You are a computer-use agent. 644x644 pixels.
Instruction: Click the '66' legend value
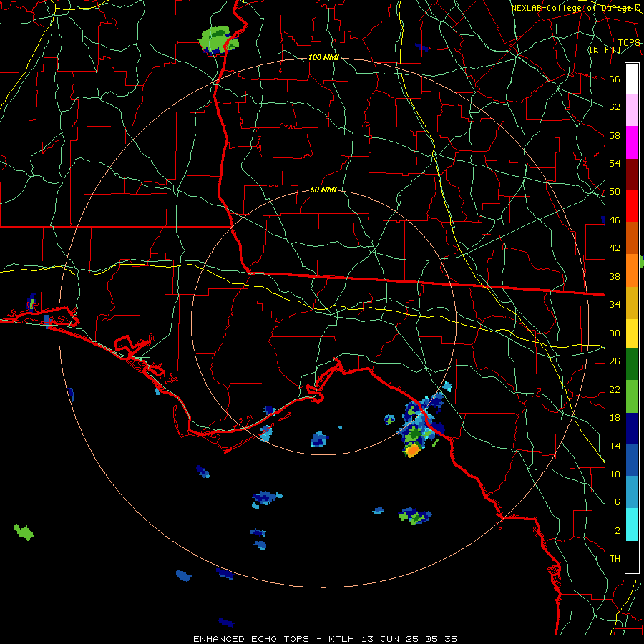(x=615, y=79)
